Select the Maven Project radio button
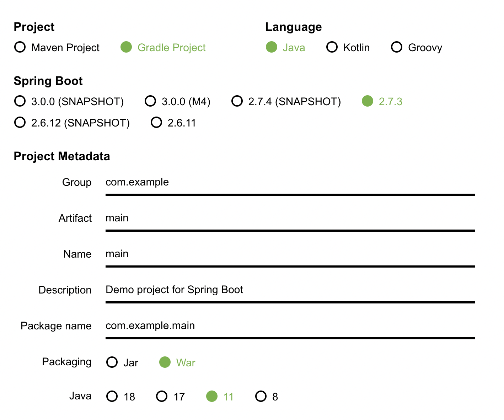Viewport: 504px width, 420px height. 20,47
